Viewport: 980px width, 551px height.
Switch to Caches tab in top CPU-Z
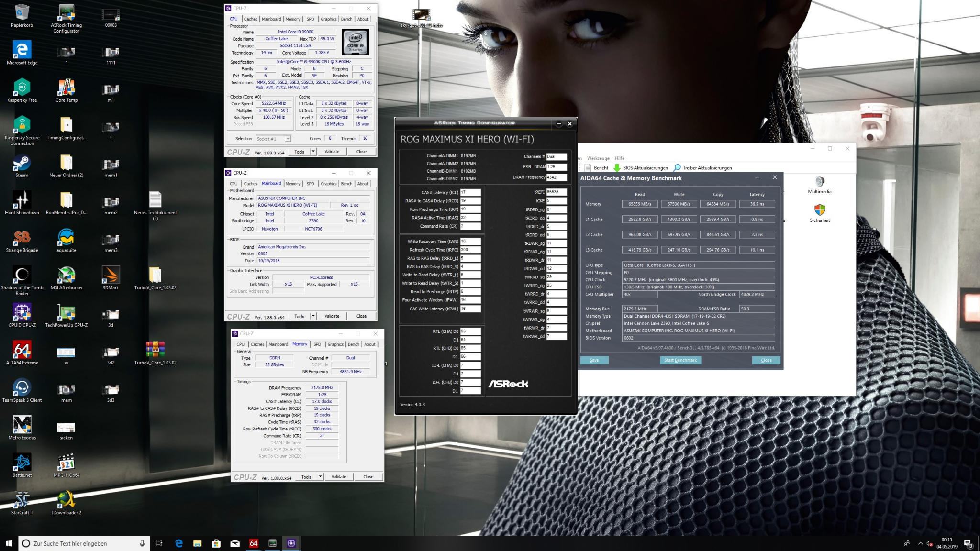pos(251,19)
